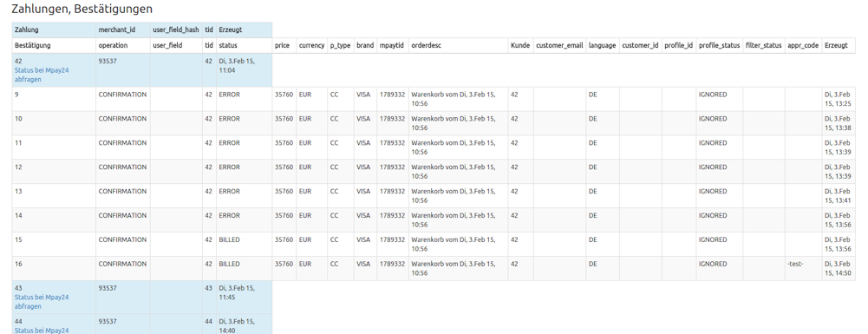Click the 'filter_status' column header
This screenshot has width=868, height=334.
pyautogui.click(x=763, y=46)
